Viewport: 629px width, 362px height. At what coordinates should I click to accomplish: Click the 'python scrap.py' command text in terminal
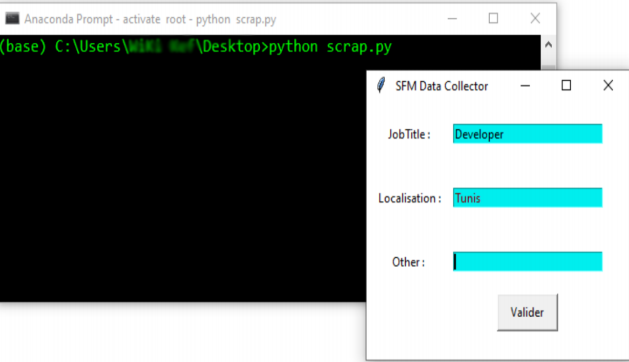point(330,47)
